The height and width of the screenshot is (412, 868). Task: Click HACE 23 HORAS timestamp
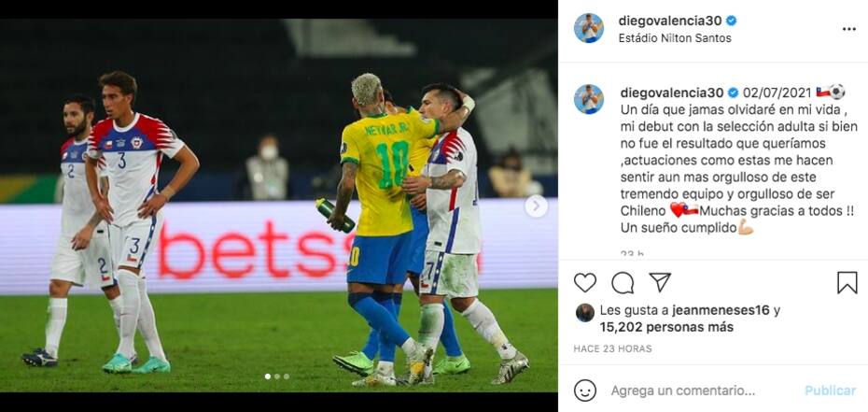coord(613,348)
